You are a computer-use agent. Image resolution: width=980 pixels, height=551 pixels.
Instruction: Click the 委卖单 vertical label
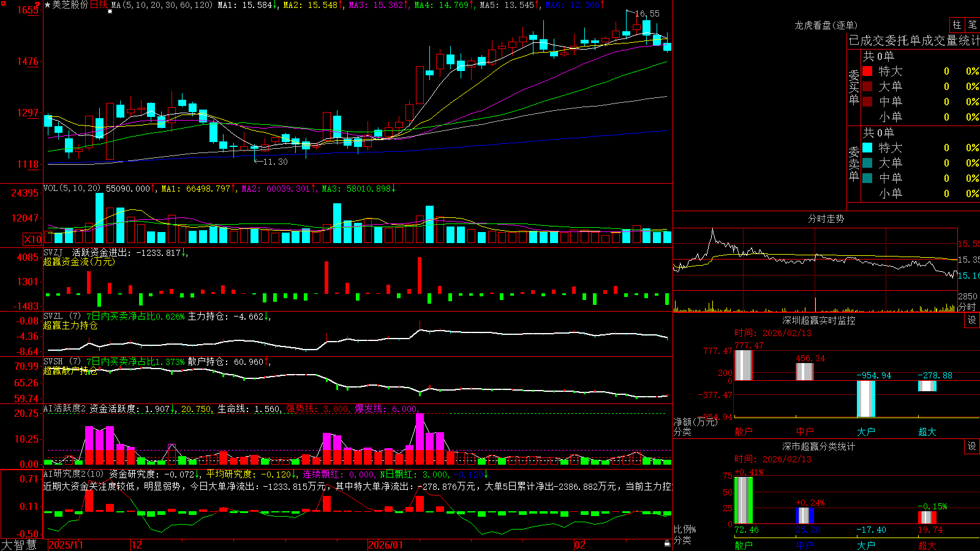[x=854, y=163]
